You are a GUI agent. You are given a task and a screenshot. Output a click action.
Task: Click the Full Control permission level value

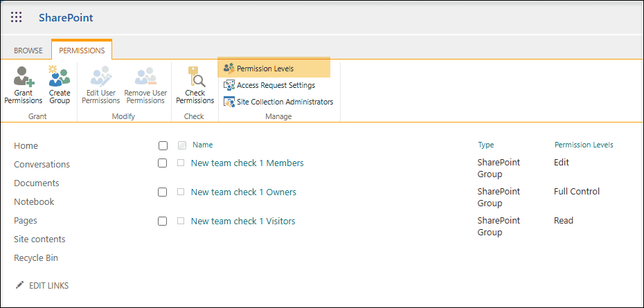(x=577, y=191)
